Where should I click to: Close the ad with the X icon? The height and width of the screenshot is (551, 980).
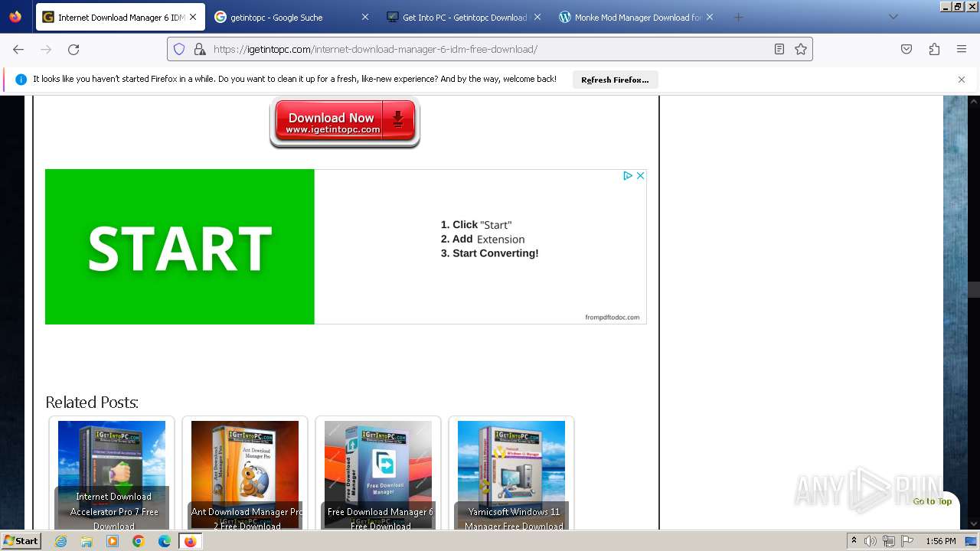[641, 175]
